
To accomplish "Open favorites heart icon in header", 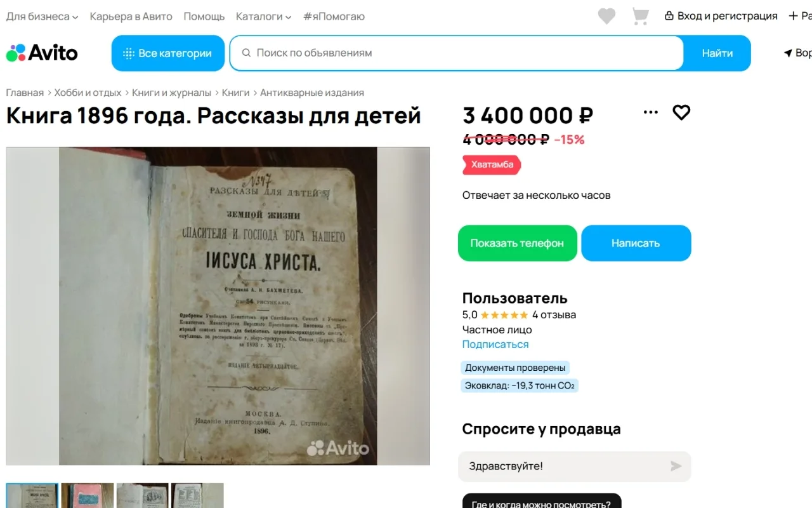I will click(606, 17).
